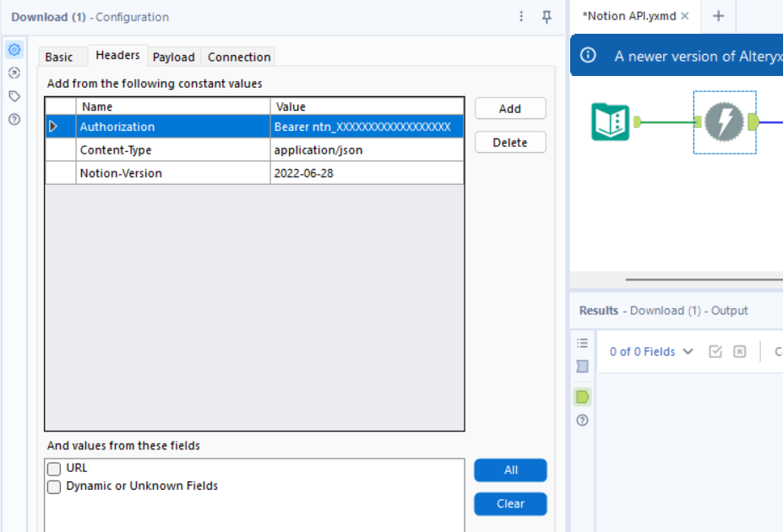Select the Download tool on canvas
783x532 pixels.
pos(724,122)
